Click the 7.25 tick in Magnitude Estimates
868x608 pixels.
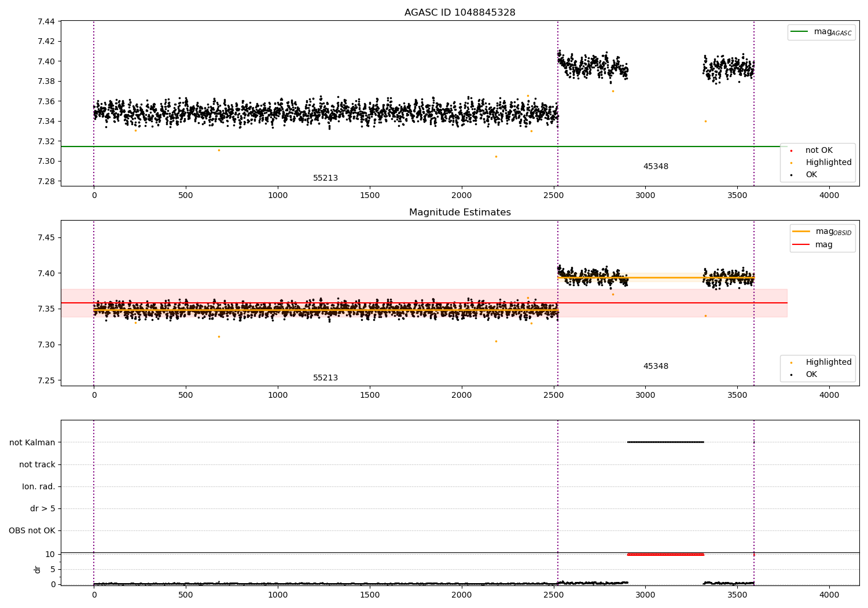click(46, 380)
